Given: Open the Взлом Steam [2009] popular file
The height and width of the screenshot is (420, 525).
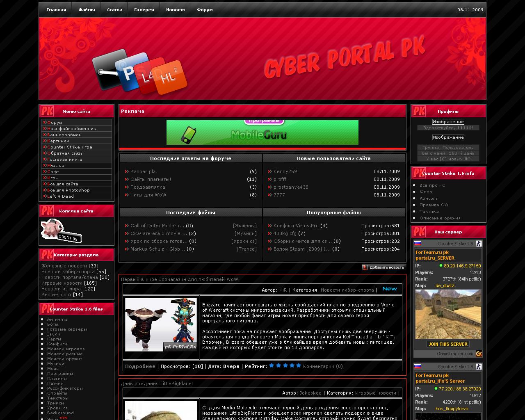Looking at the screenshot, I should click(302, 249).
